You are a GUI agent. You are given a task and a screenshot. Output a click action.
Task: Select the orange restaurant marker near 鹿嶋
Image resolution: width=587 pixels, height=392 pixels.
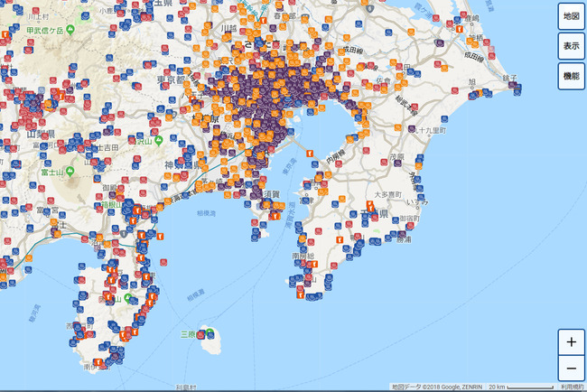pos(461,31)
